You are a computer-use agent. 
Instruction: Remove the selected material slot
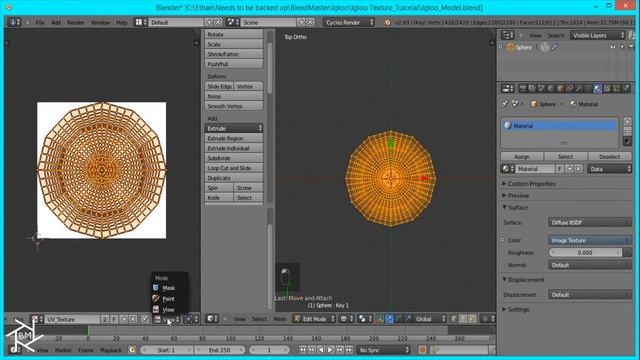(627, 131)
